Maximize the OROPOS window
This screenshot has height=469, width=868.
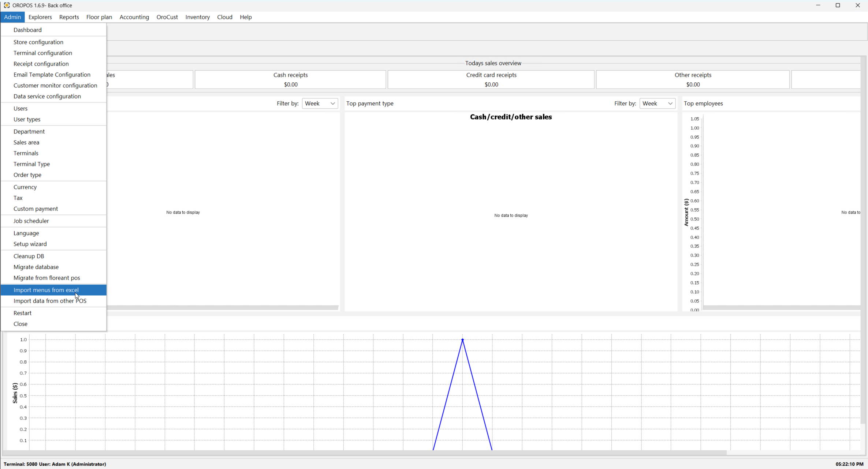(838, 5)
